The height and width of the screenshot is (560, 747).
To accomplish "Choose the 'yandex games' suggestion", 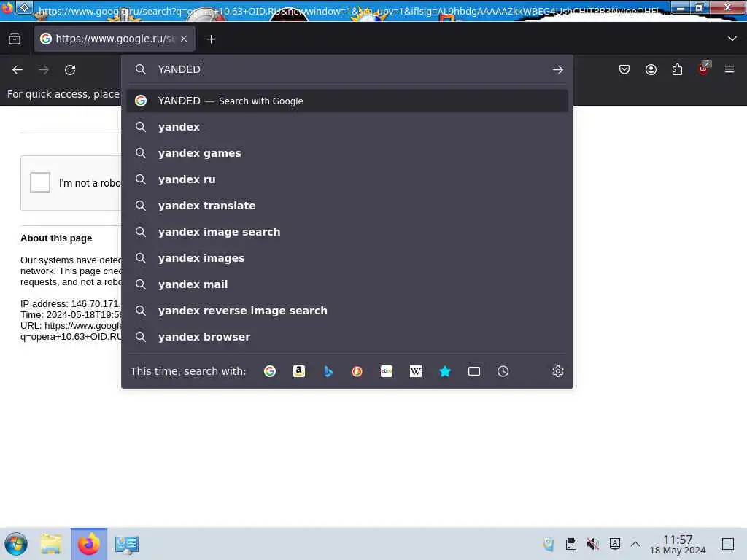I will coord(347,153).
